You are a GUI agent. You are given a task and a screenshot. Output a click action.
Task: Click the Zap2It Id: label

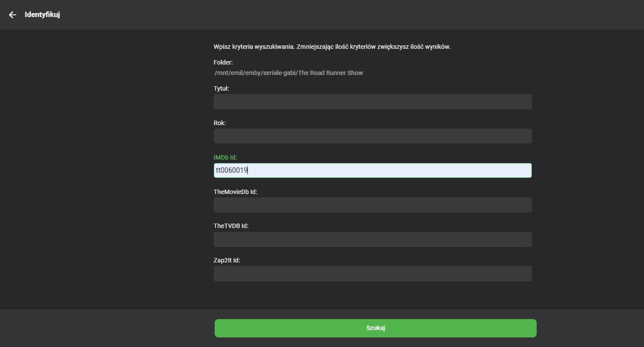point(227,261)
